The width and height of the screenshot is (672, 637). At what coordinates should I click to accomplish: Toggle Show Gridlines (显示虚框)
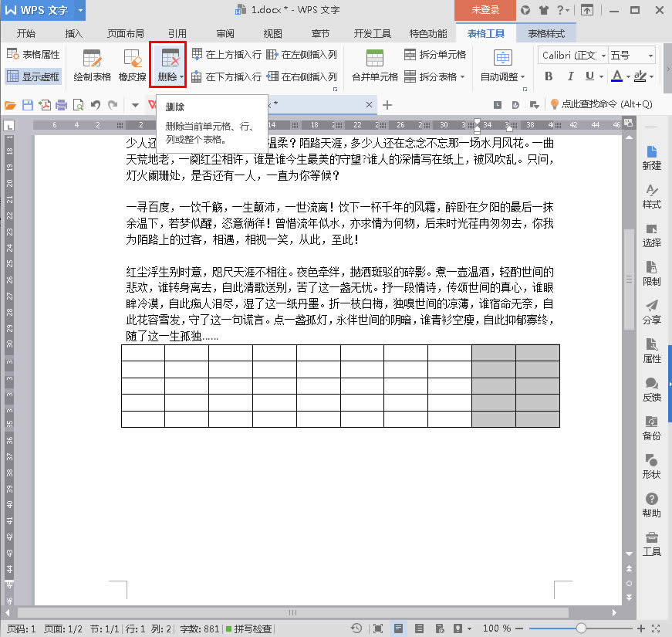point(33,76)
